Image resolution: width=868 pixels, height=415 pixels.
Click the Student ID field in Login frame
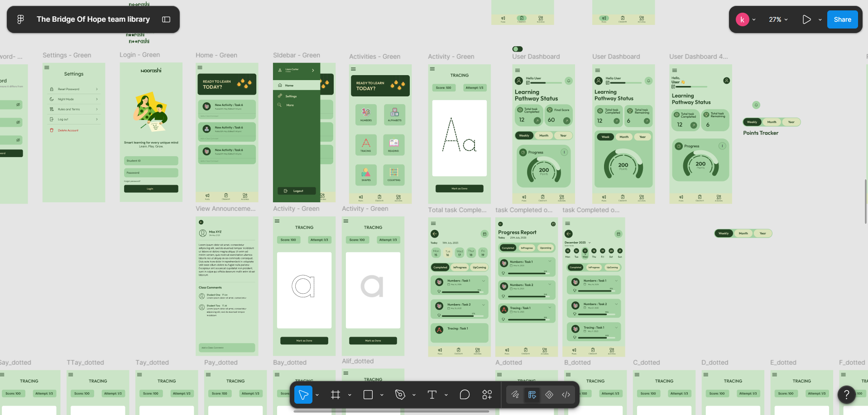[151, 161]
